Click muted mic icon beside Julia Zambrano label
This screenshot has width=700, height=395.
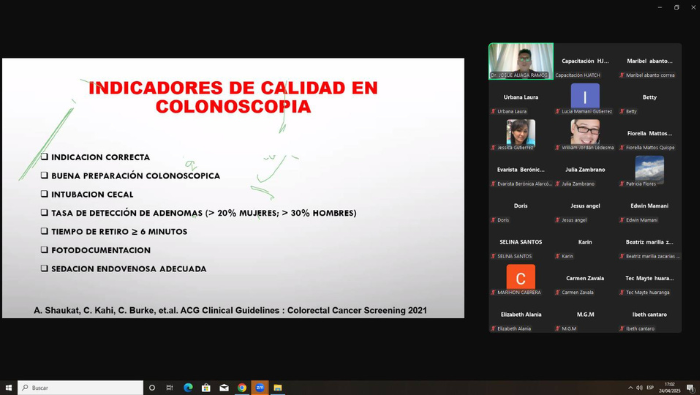557,184
